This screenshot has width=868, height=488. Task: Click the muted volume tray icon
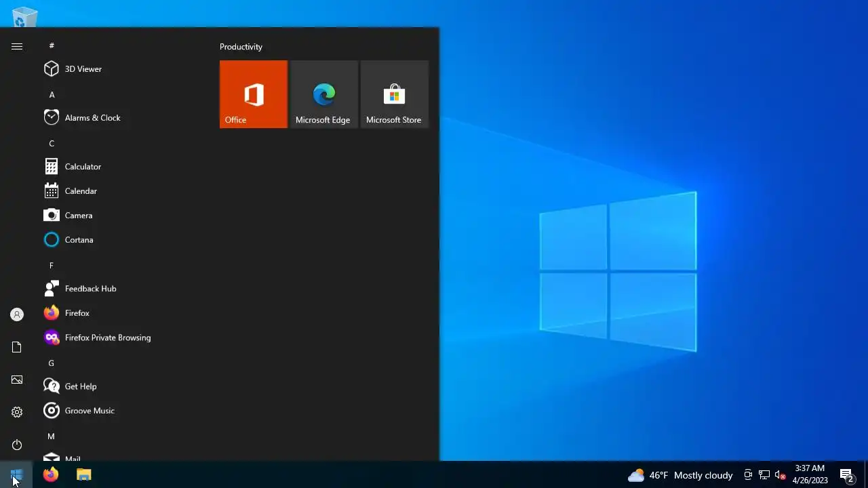coord(781,475)
